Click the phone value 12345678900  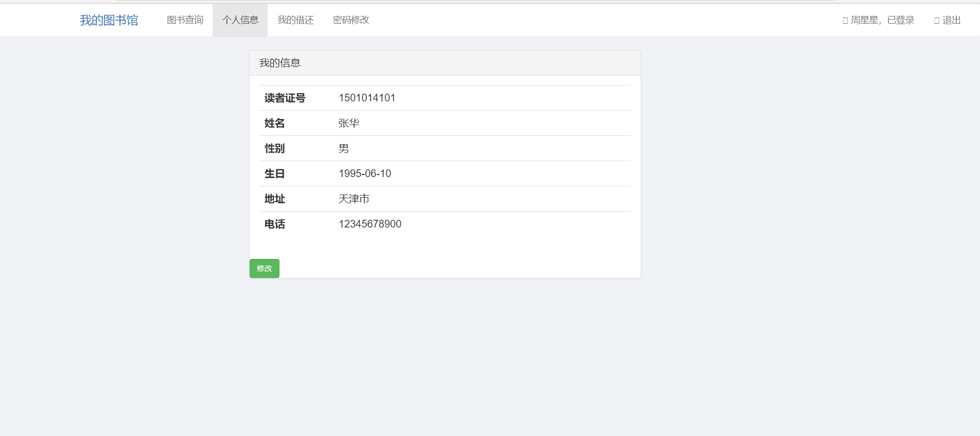click(x=370, y=224)
